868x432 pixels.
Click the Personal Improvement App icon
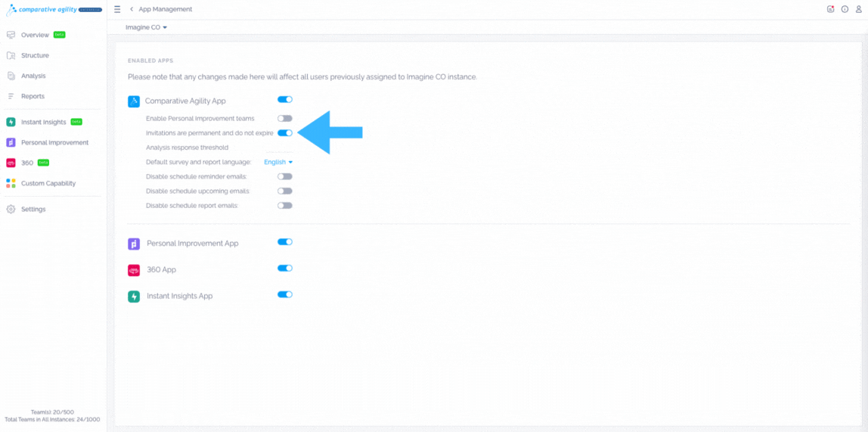click(x=134, y=244)
